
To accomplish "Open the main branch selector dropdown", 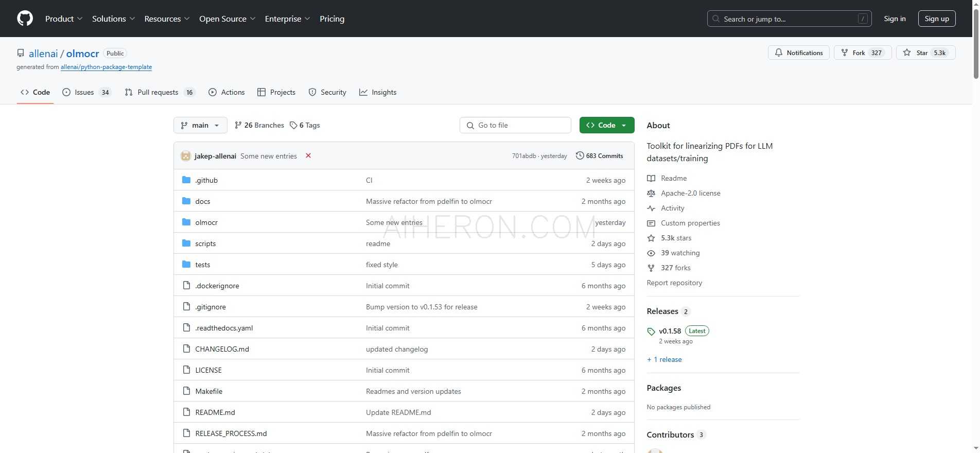I will (x=200, y=125).
